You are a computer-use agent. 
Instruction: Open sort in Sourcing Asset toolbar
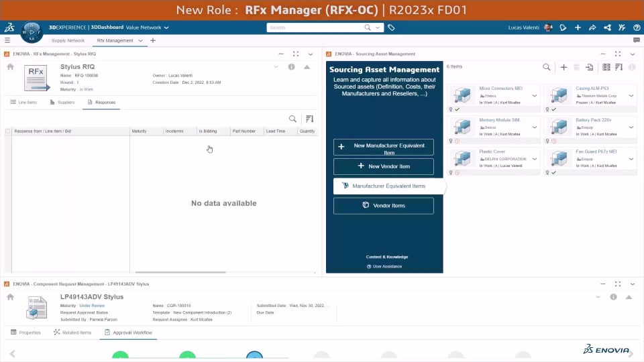click(619, 67)
